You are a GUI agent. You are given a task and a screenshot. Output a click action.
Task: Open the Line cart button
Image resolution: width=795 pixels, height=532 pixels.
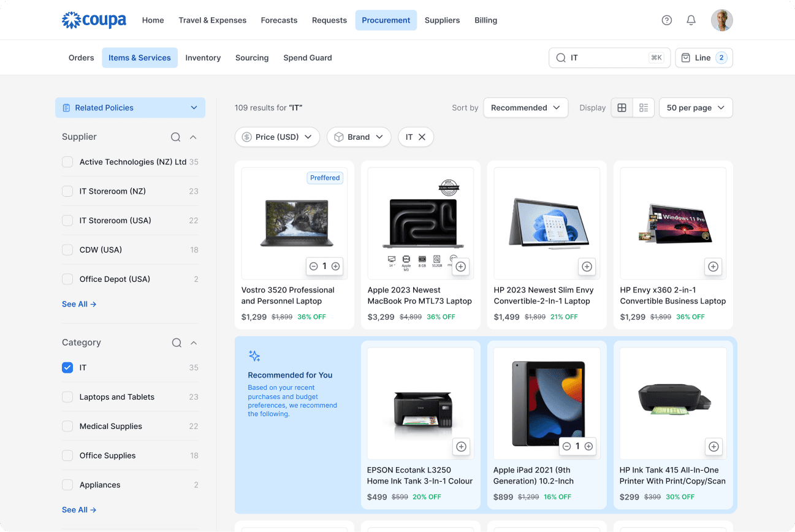pos(704,58)
